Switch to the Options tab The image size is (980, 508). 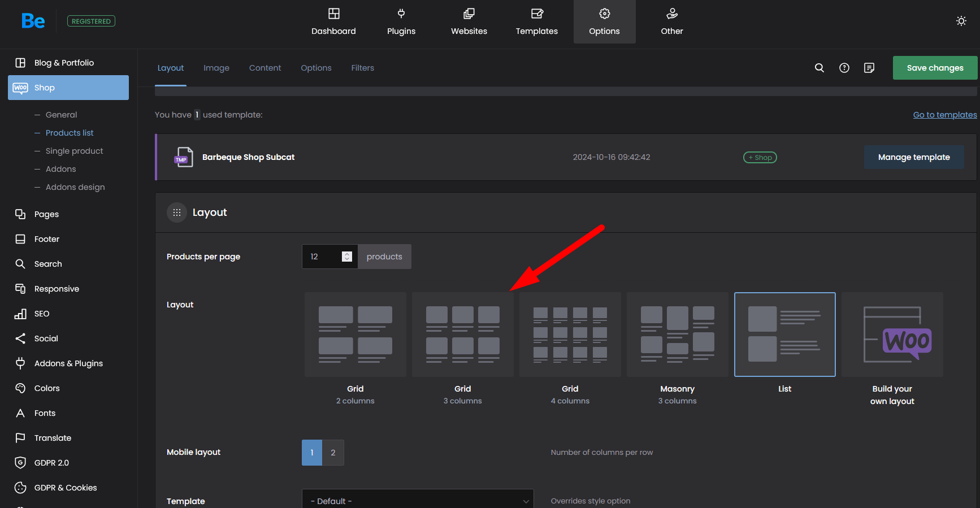tap(316, 68)
